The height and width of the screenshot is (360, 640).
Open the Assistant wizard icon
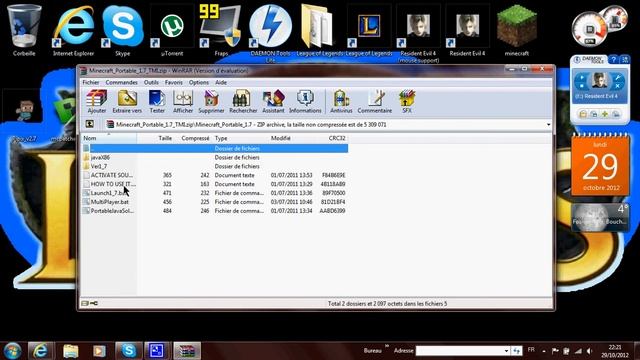pos(273,102)
